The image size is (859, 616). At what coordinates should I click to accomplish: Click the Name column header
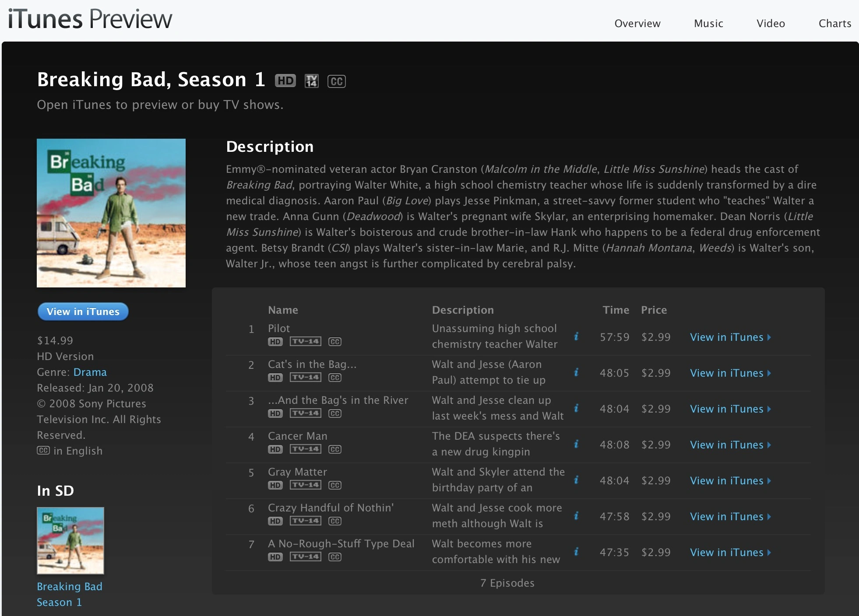(x=283, y=310)
